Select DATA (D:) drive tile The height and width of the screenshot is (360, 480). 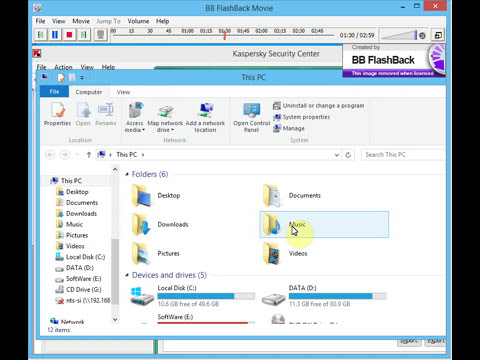[324, 296]
